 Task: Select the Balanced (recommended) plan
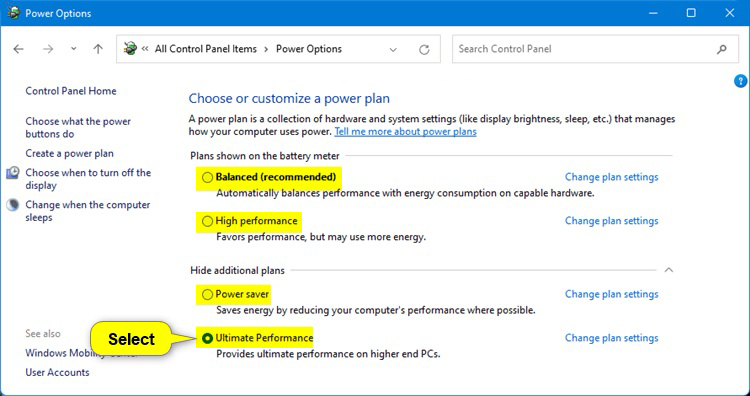coord(207,177)
